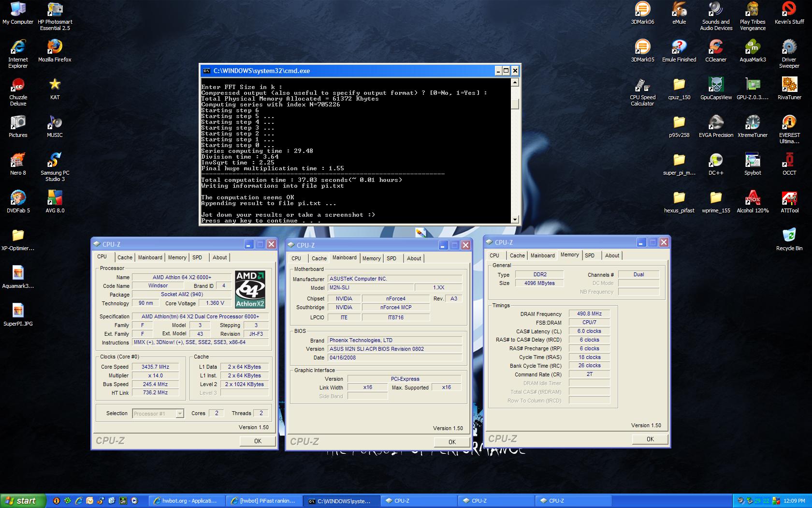The image size is (812, 508).
Task: Launch Chuzzle Deluxe from the desktop
Action: pyautogui.click(x=18, y=91)
